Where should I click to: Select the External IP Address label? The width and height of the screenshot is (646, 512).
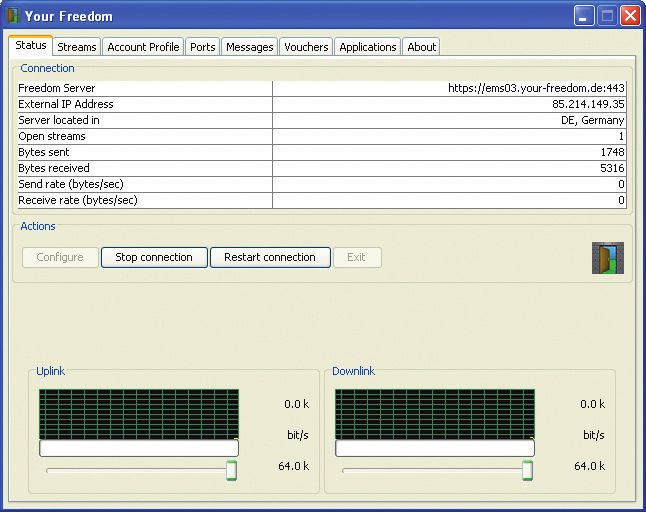(x=66, y=104)
